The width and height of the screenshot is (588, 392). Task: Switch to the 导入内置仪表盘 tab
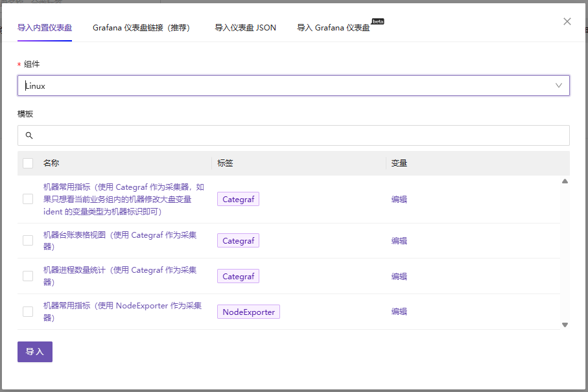point(45,28)
